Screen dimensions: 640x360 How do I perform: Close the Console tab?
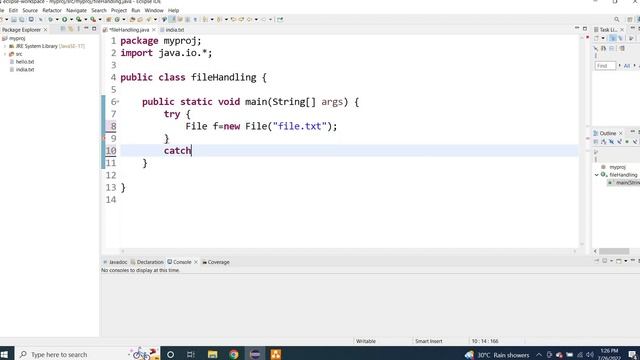(x=196, y=262)
